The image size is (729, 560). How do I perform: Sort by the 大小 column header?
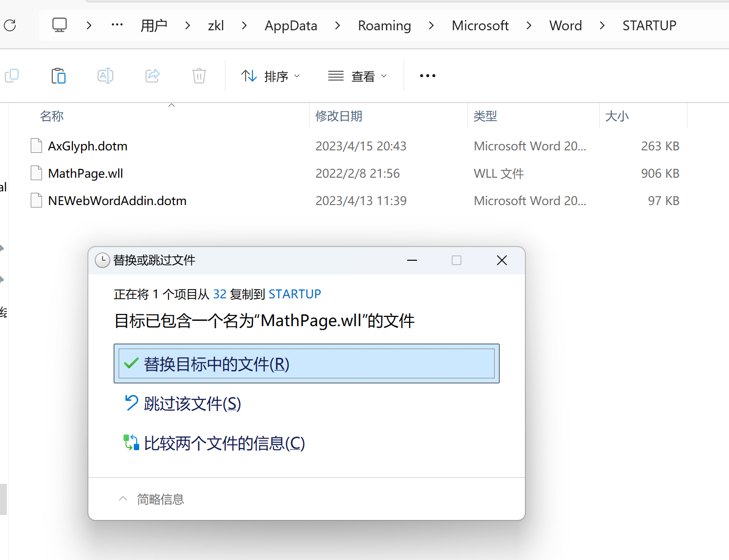click(617, 116)
